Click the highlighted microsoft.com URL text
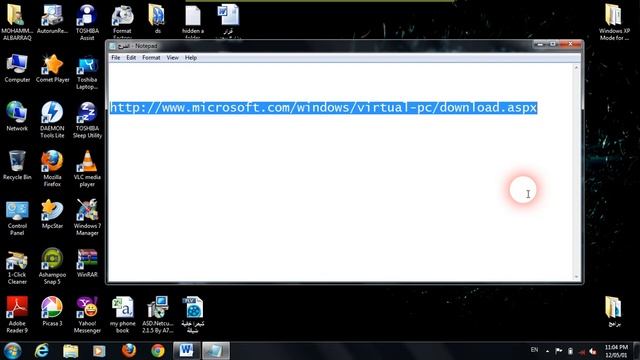Viewport: 640px width, 360px height. pos(323,108)
